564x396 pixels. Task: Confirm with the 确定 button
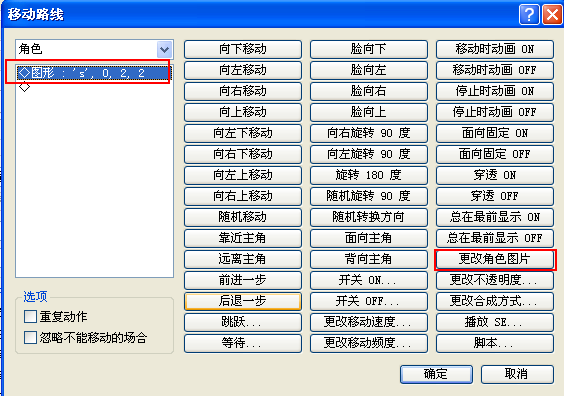tap(436, 374)
